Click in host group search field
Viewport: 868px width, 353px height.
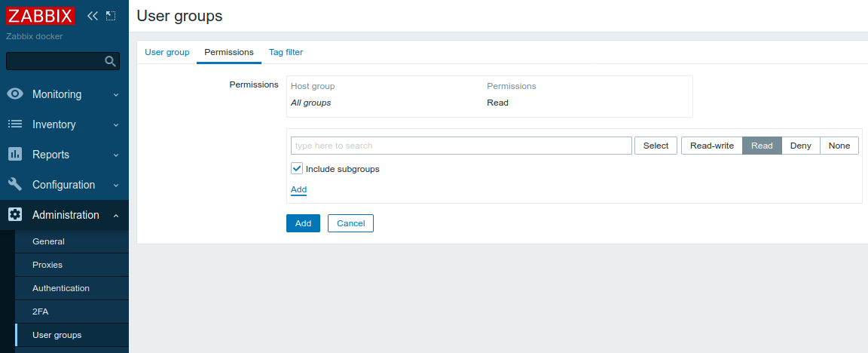point(461,146)
